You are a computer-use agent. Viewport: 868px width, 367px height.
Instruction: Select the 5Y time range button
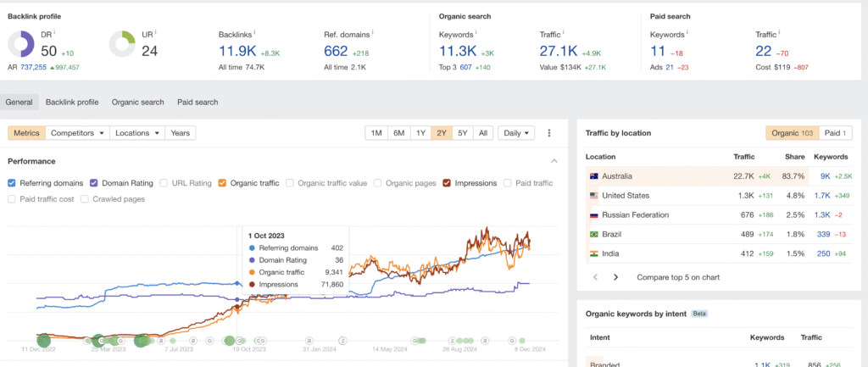tap(461, 133)
